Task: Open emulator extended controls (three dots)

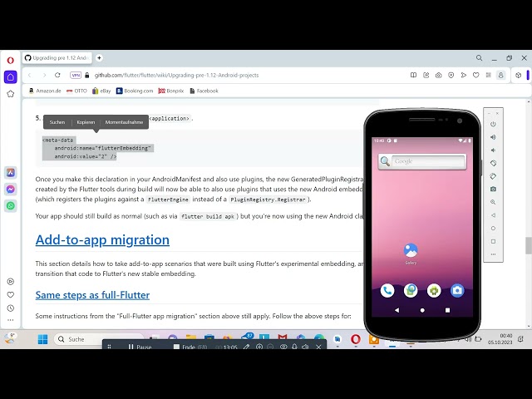Action: click(493, 254)
